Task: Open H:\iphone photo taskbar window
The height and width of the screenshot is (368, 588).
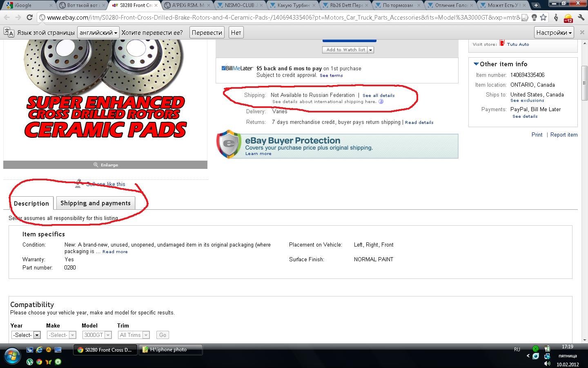Action: point(171,350)
